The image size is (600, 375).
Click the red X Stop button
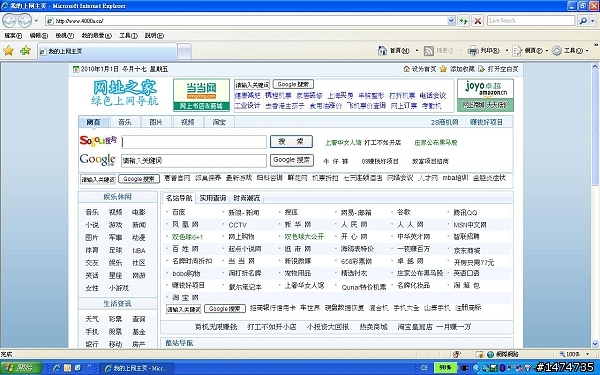click(478, 21)
